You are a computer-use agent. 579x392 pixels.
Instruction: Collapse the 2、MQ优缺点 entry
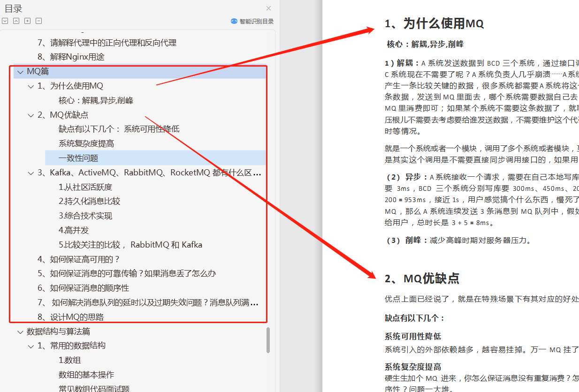(x=30, y=114)
